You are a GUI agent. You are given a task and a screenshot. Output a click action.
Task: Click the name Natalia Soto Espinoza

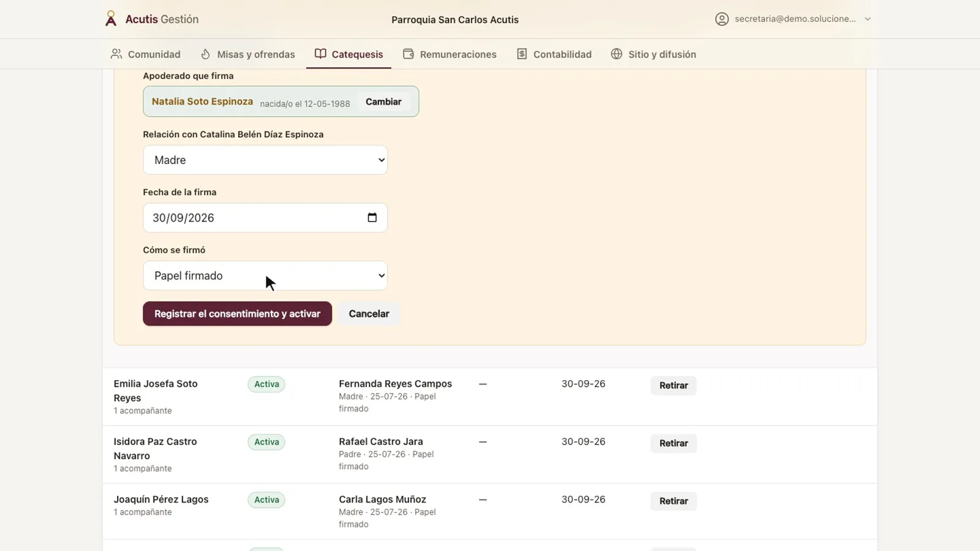202,101
